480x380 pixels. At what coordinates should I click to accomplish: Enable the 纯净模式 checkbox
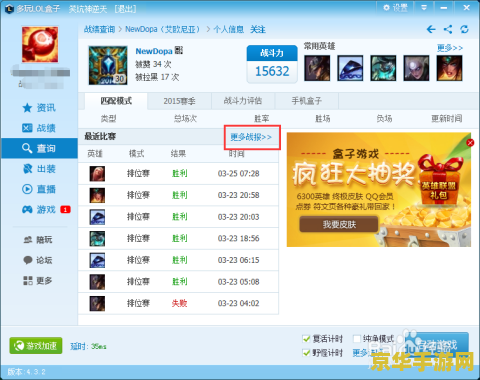coord(357,339)
